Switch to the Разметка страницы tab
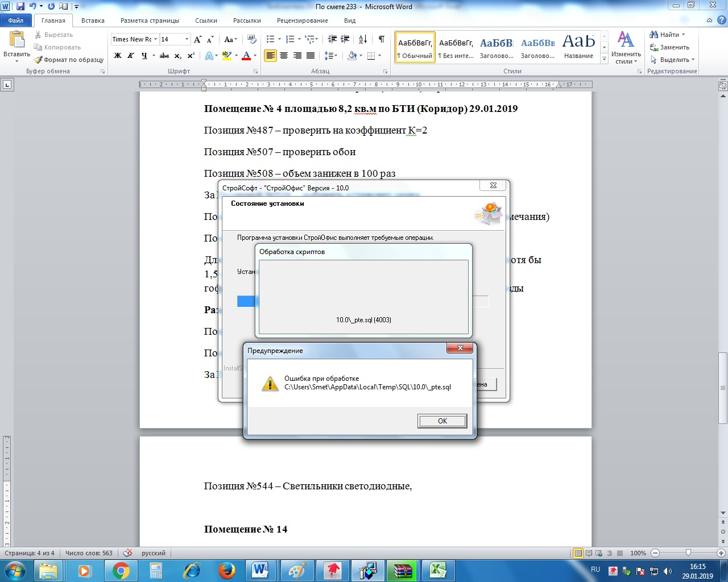This screenshot has width=728, height=582. (150, 20)
